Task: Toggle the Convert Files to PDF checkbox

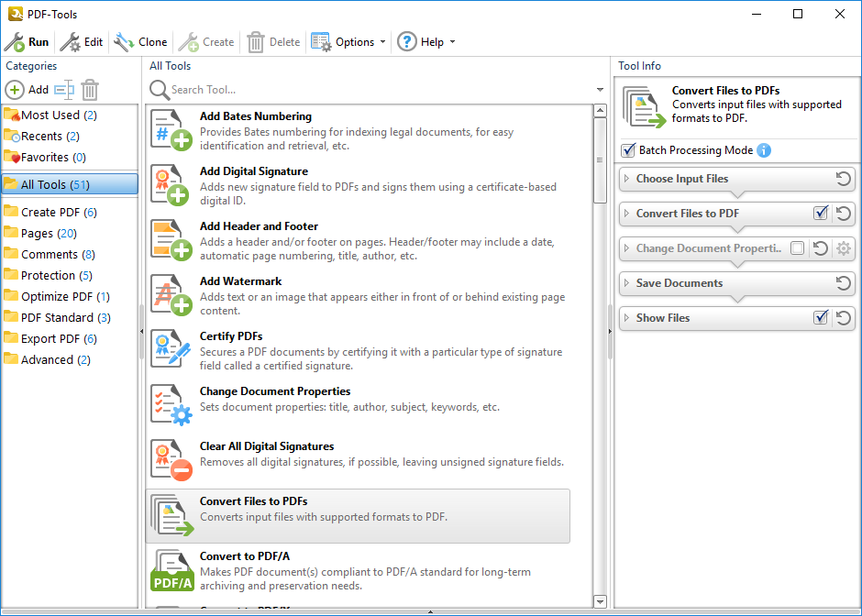Action: [821, 214]
